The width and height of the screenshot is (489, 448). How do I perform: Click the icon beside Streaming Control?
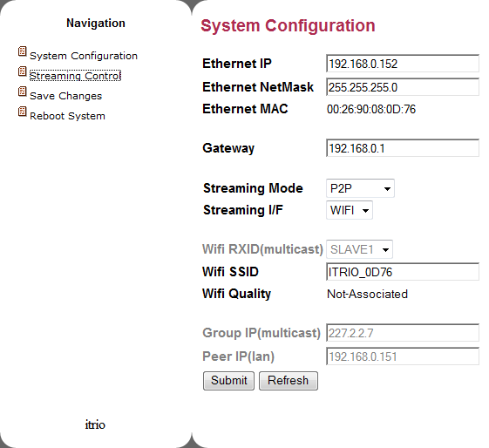click(22, 71)
